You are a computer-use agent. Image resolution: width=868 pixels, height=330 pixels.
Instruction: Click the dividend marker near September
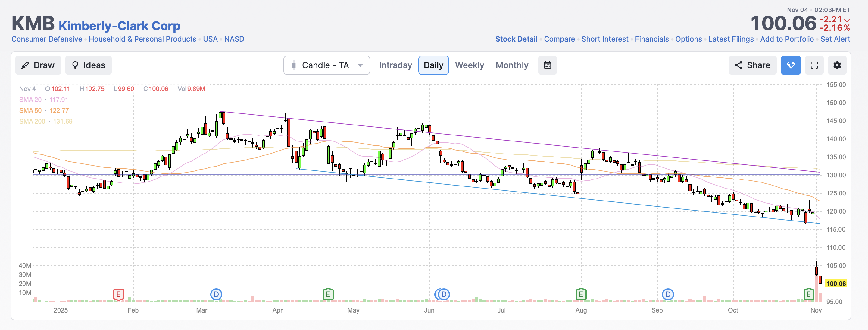(x=667, y=294)
